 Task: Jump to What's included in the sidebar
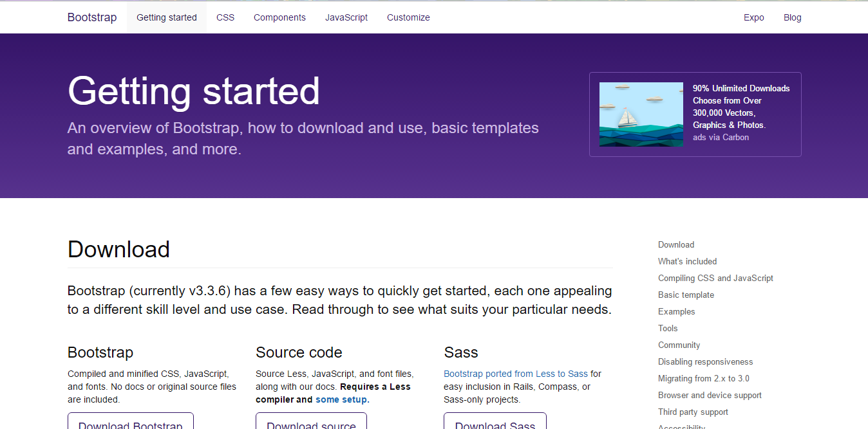click(x=687, y=261)
